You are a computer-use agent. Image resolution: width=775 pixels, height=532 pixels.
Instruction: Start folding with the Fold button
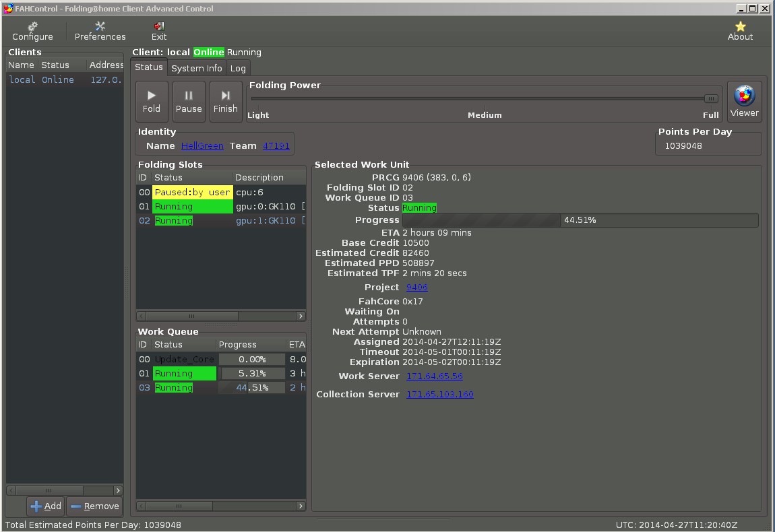[x=151, y=101]
